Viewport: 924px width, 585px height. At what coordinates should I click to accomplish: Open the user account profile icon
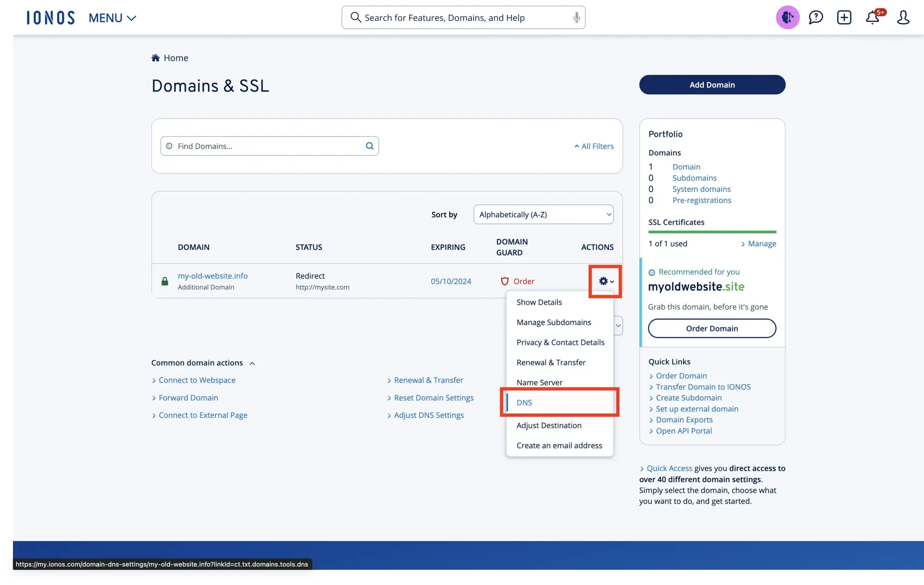[x=903, y=17]
